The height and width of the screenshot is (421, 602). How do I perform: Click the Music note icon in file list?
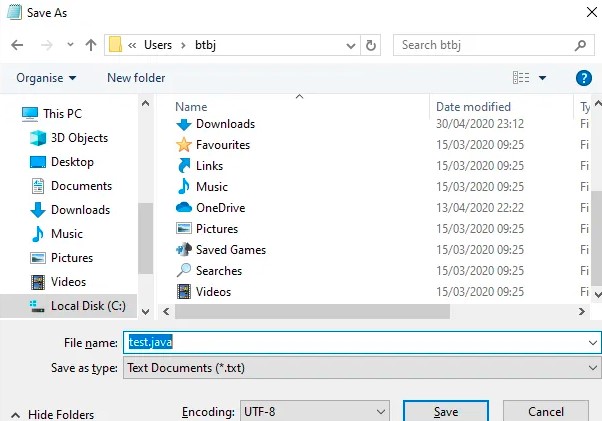pyautogui.click(x=184, y=187)
